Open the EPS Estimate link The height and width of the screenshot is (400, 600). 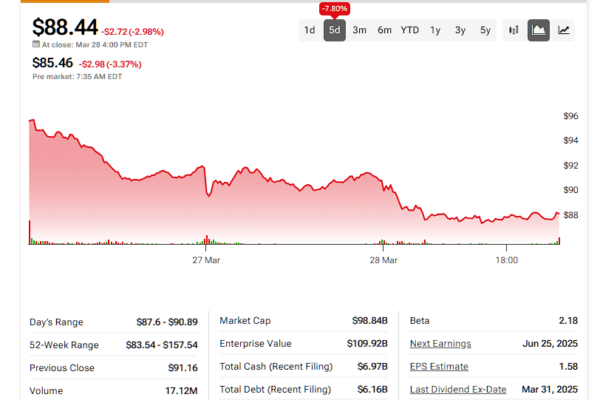coord(439,367)
